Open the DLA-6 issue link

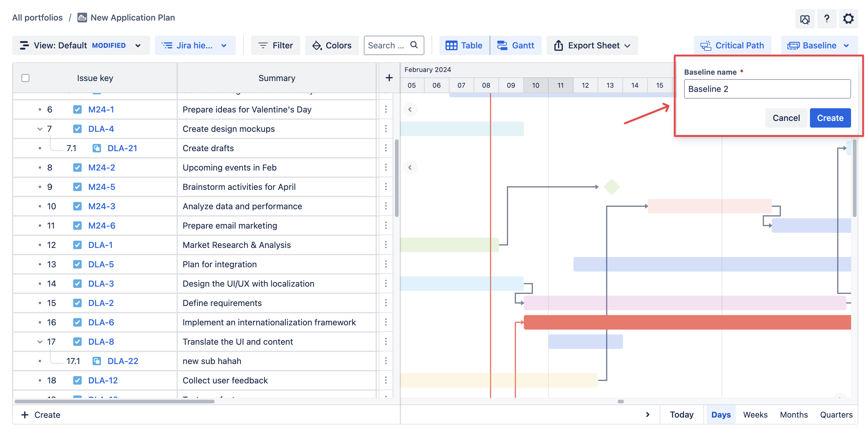[101, 322]
